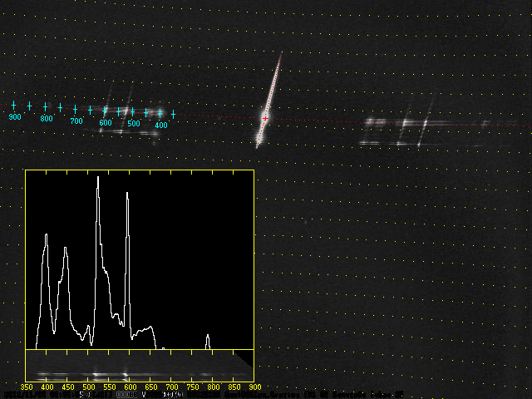Screen dimensions: 532x399
Task: Click the spectrum strip thumbnail below the graph
Action: point(140,366)
